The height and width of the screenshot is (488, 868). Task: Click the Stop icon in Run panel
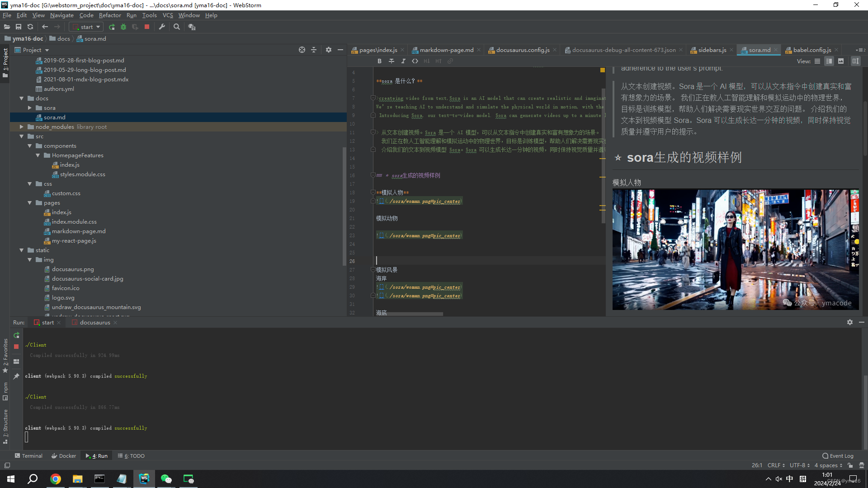[16, 347]
